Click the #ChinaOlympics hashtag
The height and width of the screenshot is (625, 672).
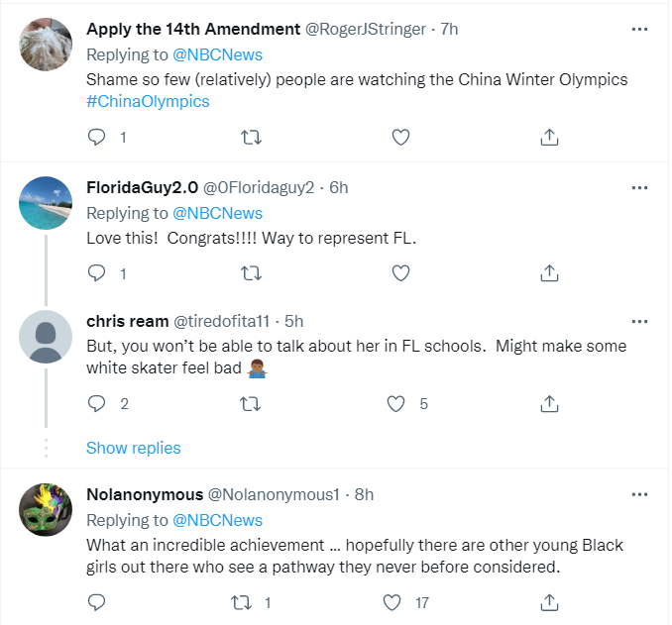click(148, 101)
